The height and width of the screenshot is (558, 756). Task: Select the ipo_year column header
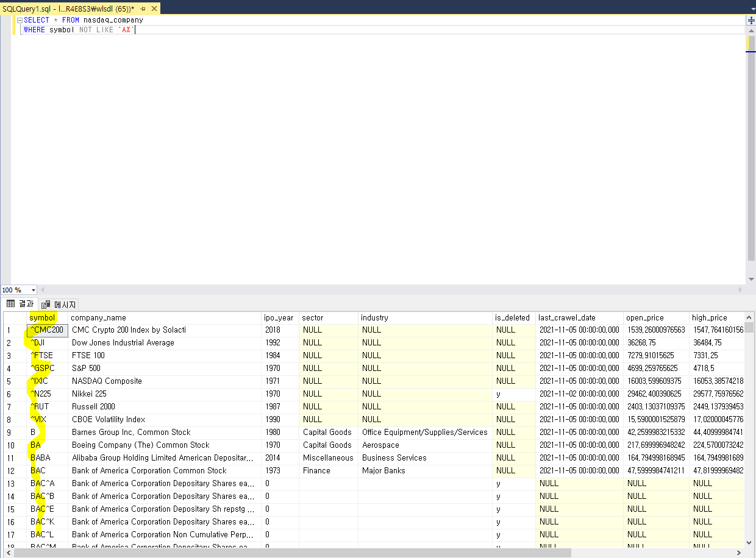(280, 317)
